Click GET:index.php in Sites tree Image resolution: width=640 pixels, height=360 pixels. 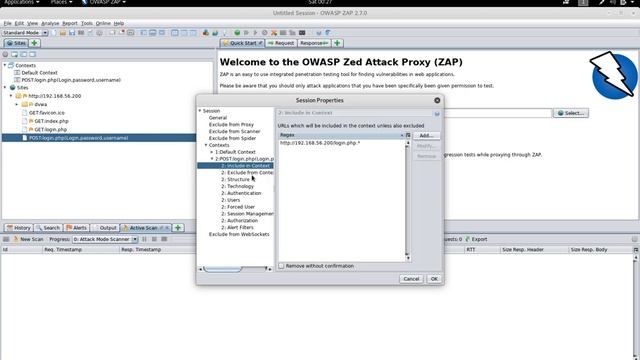click(x=51, y=121)
